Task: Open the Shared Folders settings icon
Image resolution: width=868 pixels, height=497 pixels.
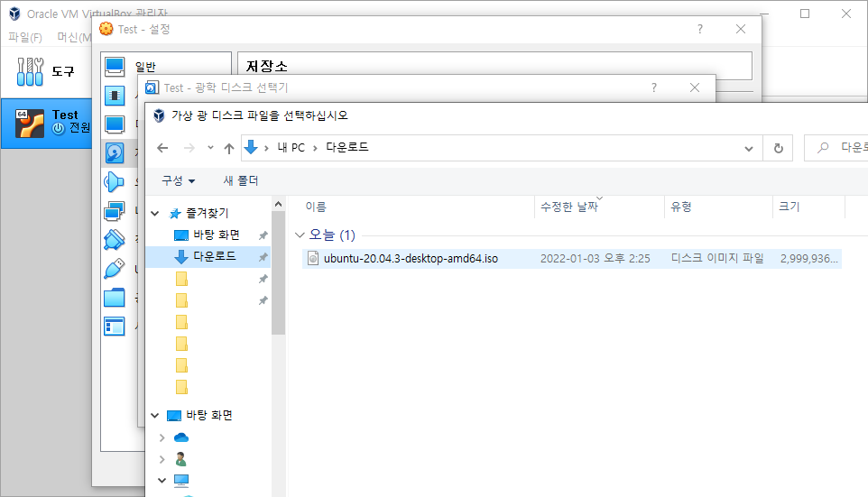Action: click(x=115, y=297)
